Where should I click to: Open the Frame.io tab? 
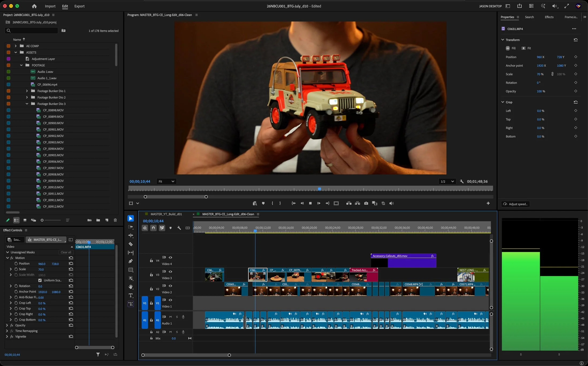pyautogui.click(x=571, y=17)
